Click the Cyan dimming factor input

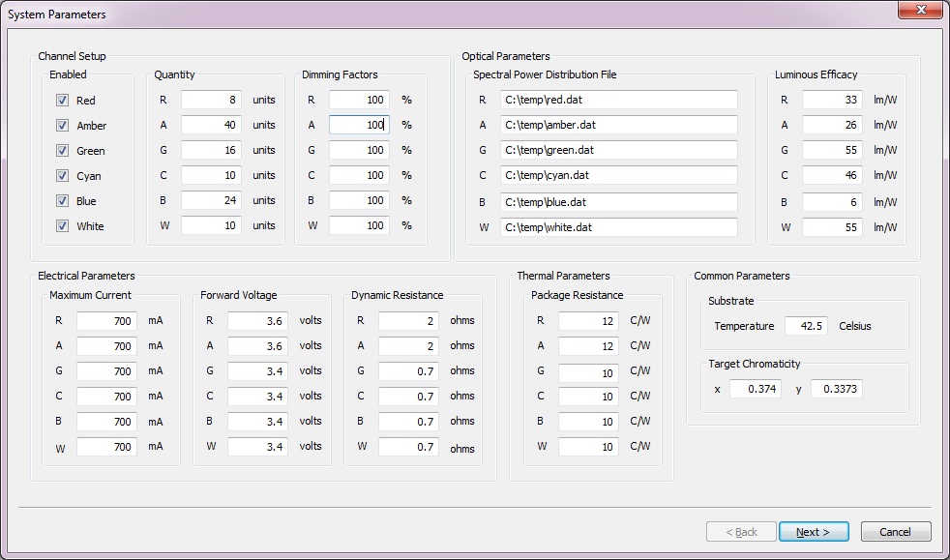click(359, 175)
